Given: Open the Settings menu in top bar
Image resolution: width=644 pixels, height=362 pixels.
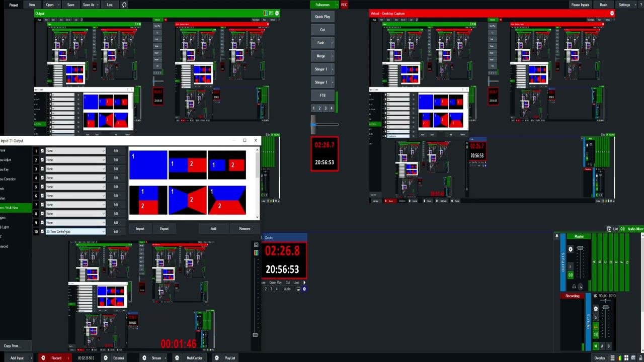Looking at the screenshot, I should (624, 5).
